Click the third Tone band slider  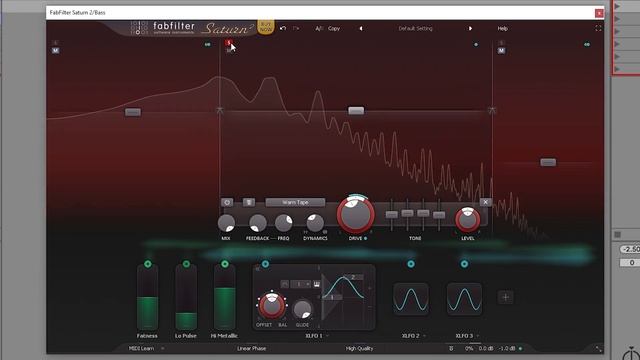coord(423,213)
